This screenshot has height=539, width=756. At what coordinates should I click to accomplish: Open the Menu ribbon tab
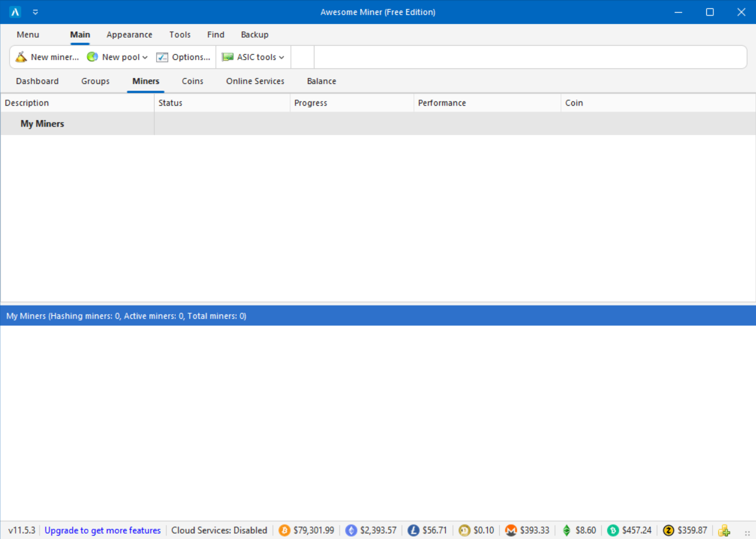[28, 35]
